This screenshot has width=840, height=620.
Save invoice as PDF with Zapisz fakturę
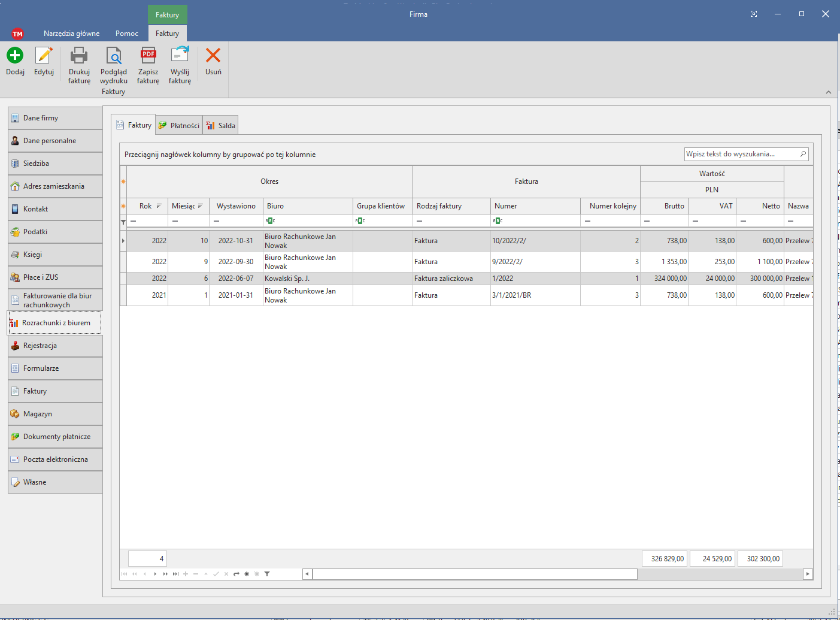148,56
